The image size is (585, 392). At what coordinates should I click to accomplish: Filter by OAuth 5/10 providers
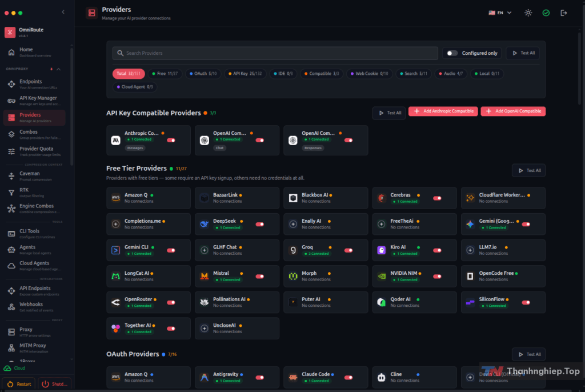pos(203,74)
